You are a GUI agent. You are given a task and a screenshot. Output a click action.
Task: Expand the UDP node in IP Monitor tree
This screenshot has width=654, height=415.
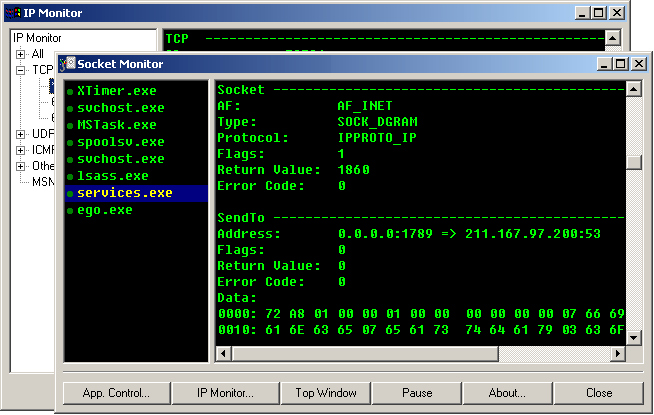tap(20, 134)
